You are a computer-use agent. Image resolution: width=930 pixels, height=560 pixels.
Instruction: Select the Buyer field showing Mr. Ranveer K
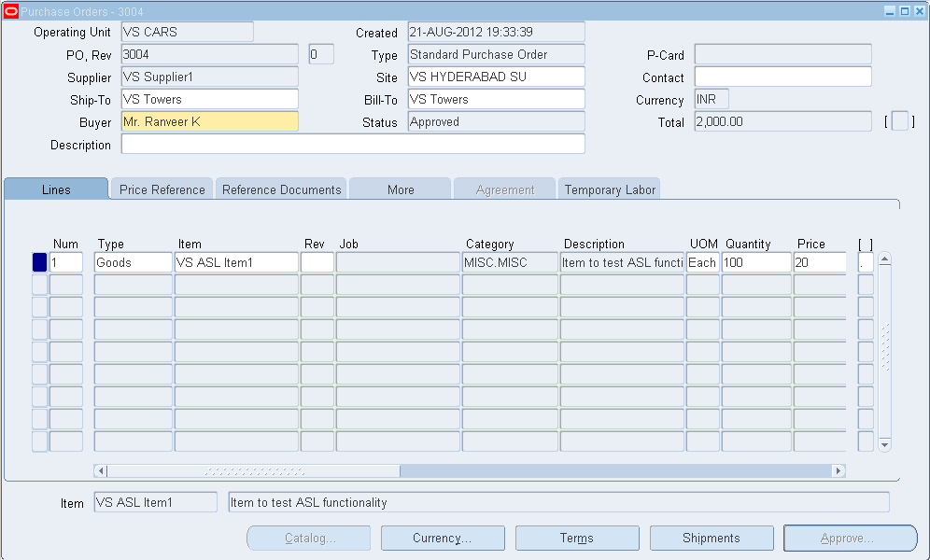[209, 121]
